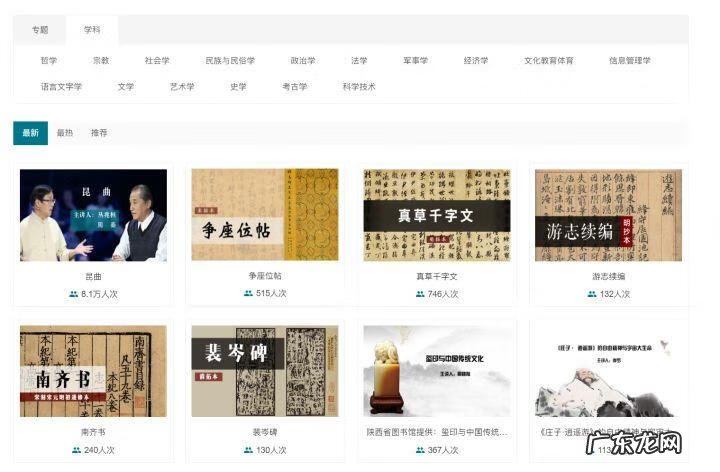Click the 真草千字文 title below cover
This screenshot has height=472, width=720.
click(x=437, y=276)
